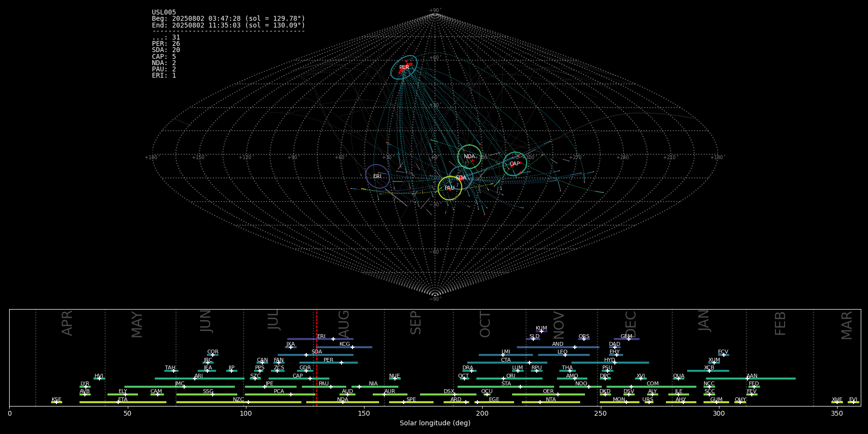Viewport: 868px width, 434px height.
Task: Click the KSE shower label in timeline
Action: [x=56, y=400]
